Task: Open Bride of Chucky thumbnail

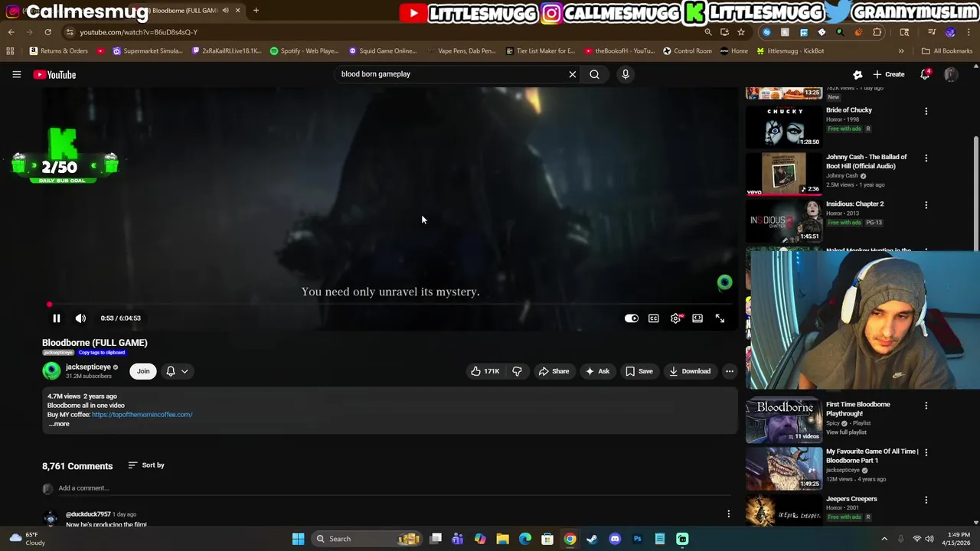Action: (x=784, y=126)
